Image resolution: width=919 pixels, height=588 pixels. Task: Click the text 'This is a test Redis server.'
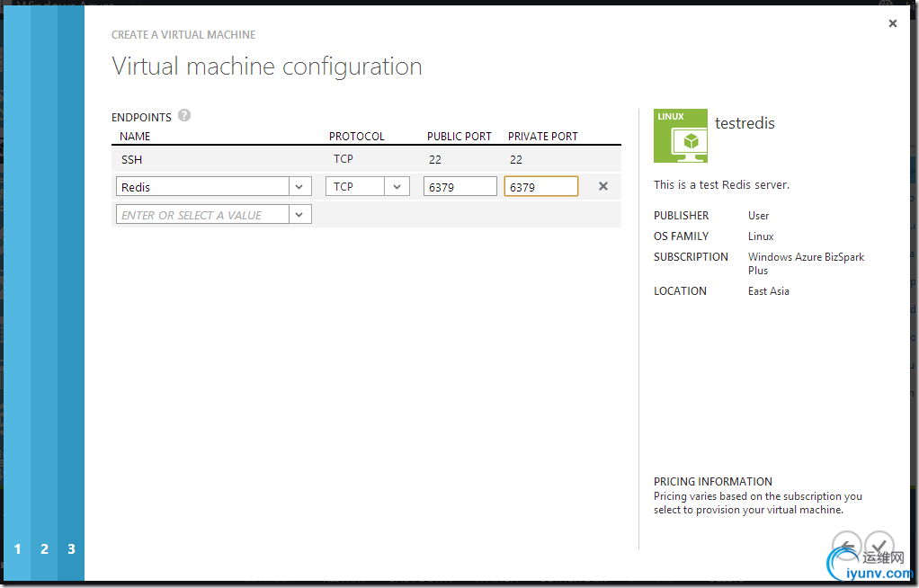tap(721, 184)
